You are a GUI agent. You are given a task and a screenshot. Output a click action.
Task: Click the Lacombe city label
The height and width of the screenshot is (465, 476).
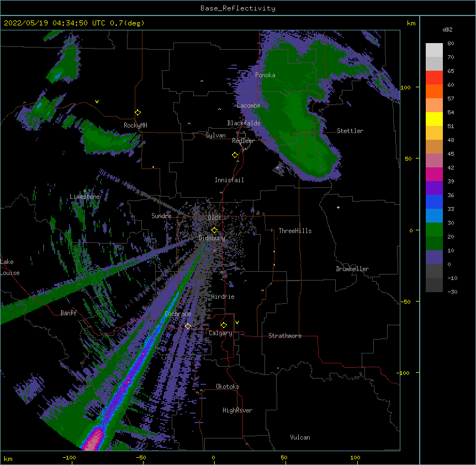[248, 105]
